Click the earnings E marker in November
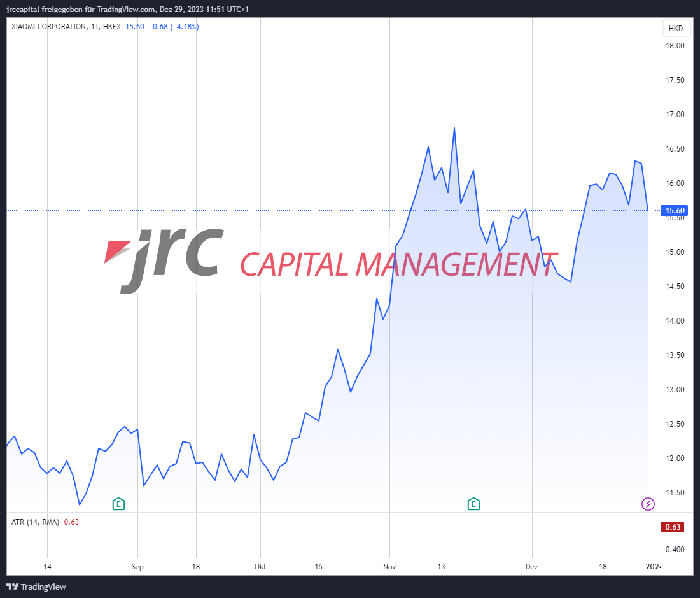The image size is (700, 598). 473,504
